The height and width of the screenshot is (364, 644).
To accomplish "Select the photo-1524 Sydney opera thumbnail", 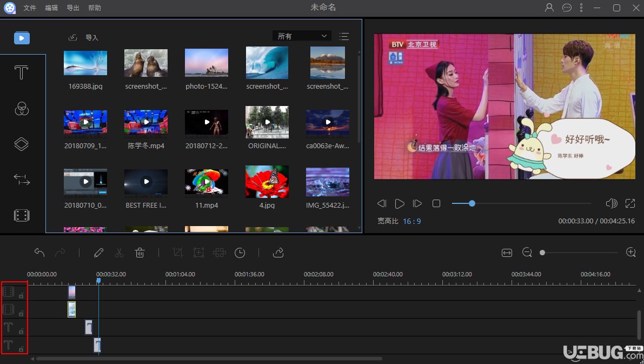I will (207, 63).
